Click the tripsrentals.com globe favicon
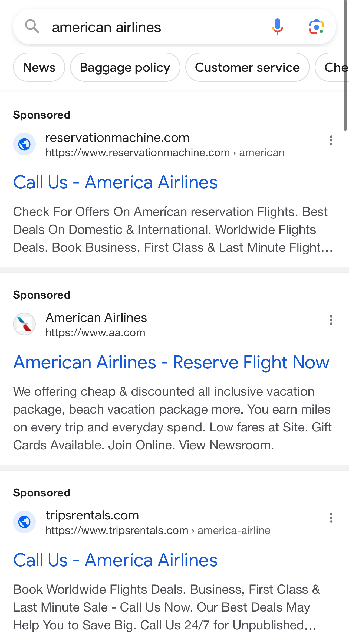The image size is (349, 644). pyautogui.click(x=24, y=522)
